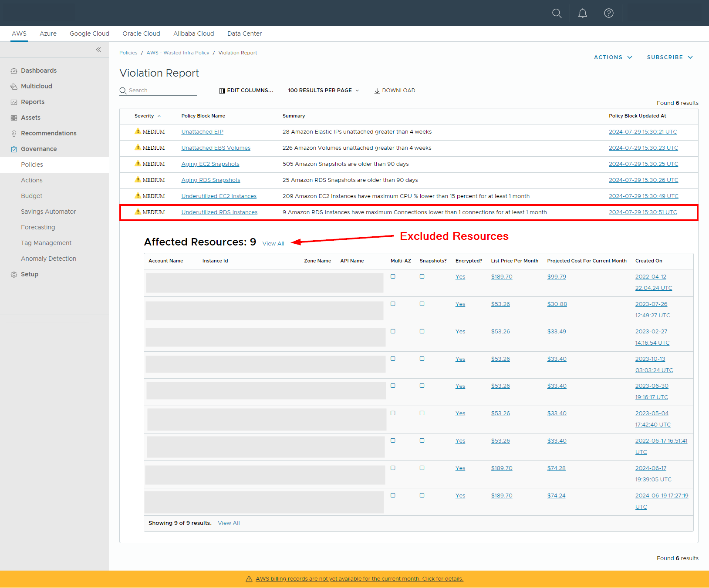709x588 pixels.
Task: Click the Dashboards icon in sidebar
Action: tap(14, 71)
